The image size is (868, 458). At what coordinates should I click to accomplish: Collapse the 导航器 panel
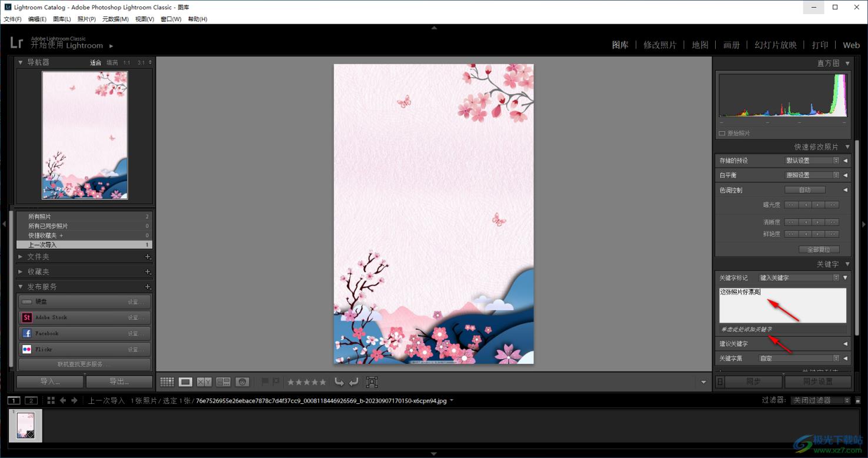coord(21,62)
